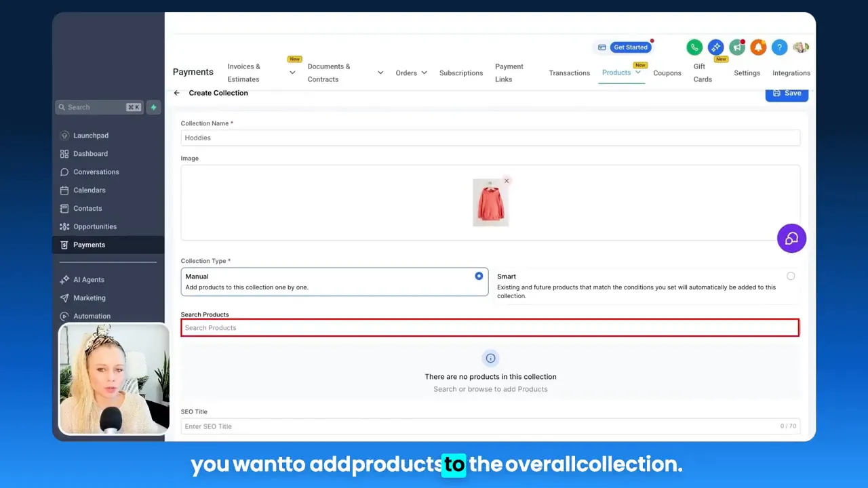Expand the Invoices & Estimates dropdown chevron
The image size is (868, 488).
292,73
